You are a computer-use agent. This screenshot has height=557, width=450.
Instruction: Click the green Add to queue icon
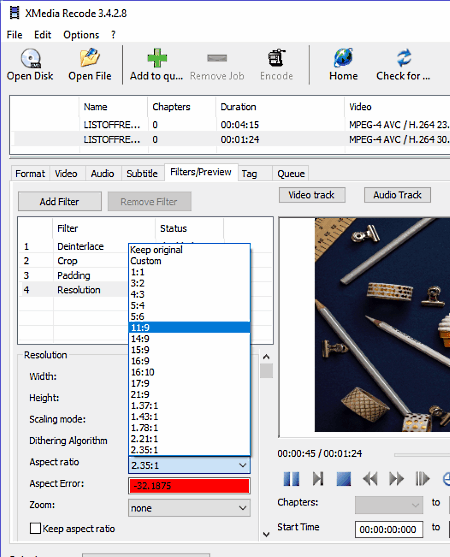click(x=157, y=58)
